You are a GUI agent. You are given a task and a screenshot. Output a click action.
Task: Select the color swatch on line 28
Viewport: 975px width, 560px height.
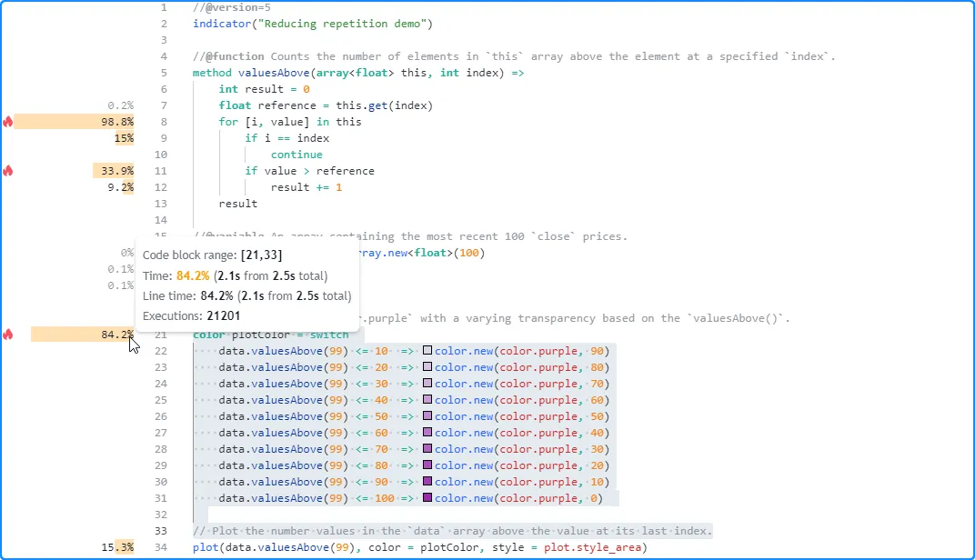tap(427, 449)
